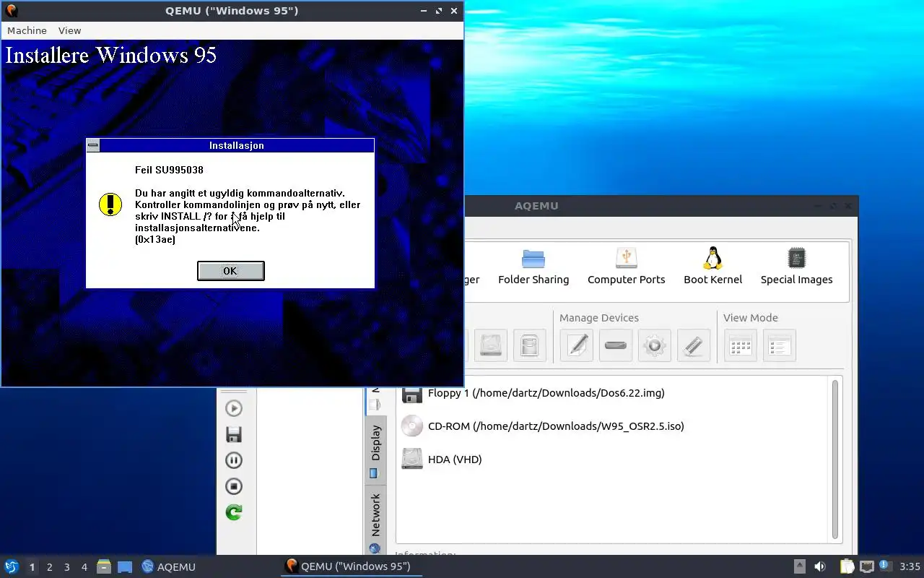Select the Floppy 1 Dos6.22.img device row
Screen dimensions: 924x578
click(x=614, y=393)
